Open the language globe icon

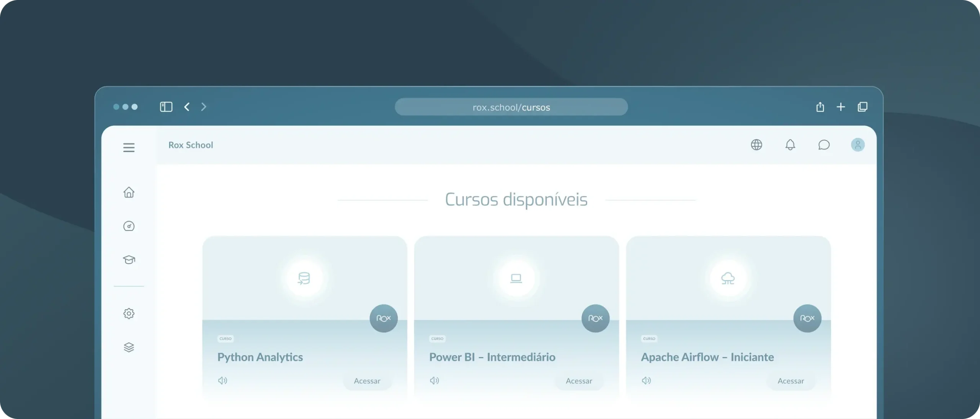(x=757, y=145)
